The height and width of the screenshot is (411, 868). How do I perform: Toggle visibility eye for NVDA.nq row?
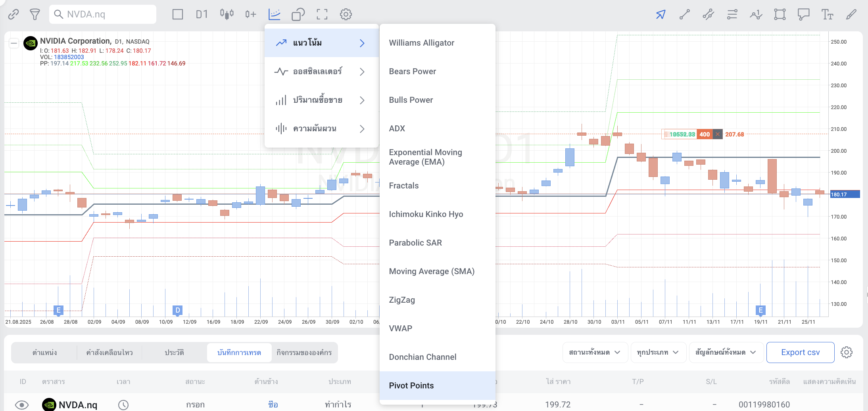point(22,405)
